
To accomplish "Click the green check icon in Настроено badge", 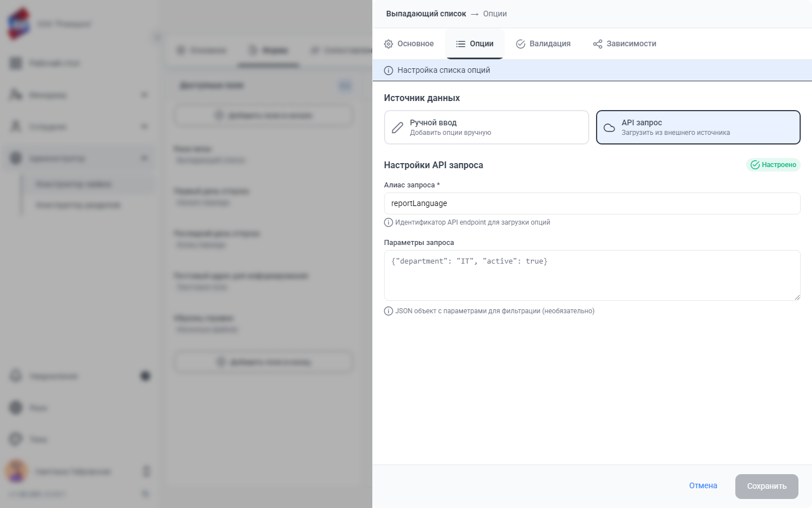I will pyautogui.click(x=755, y=165).
